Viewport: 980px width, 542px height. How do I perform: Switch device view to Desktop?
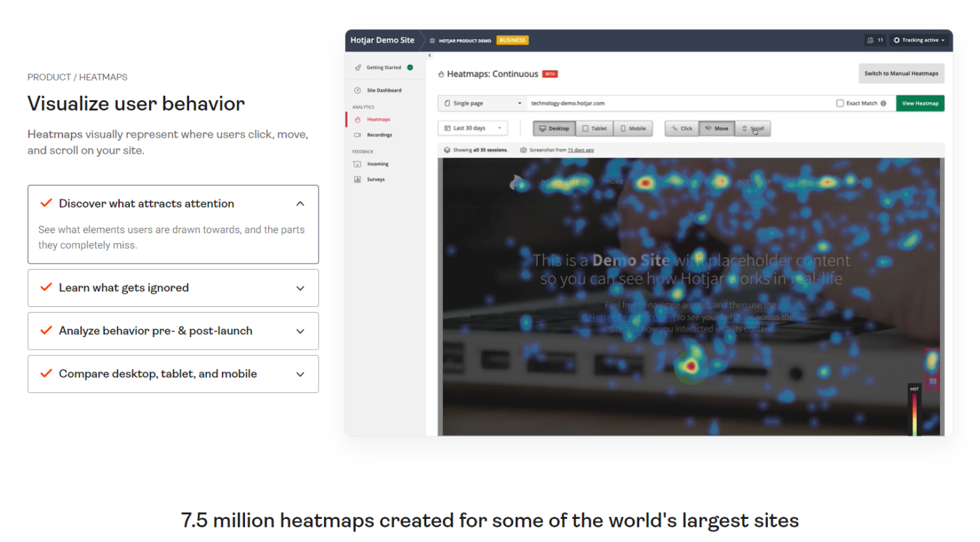tap(554, 129)
